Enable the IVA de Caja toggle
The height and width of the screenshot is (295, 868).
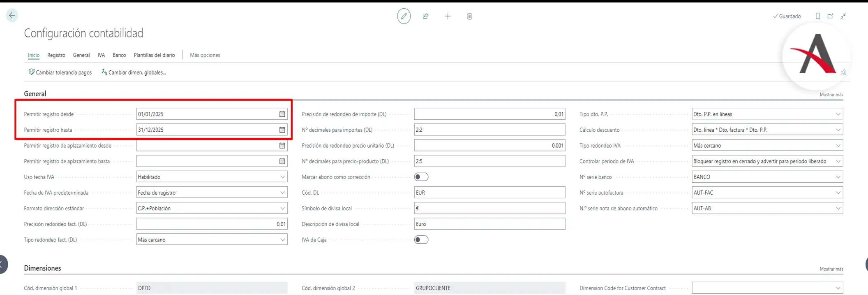pos(421,240)
